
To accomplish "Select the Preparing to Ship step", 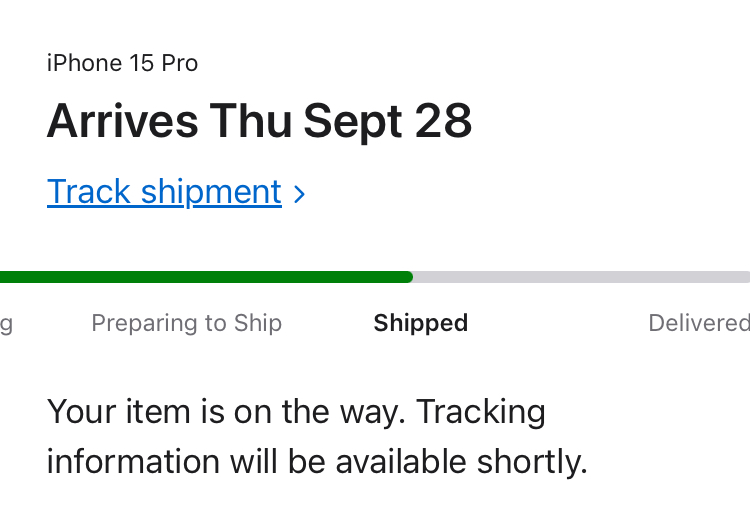I will click(186, 323).
